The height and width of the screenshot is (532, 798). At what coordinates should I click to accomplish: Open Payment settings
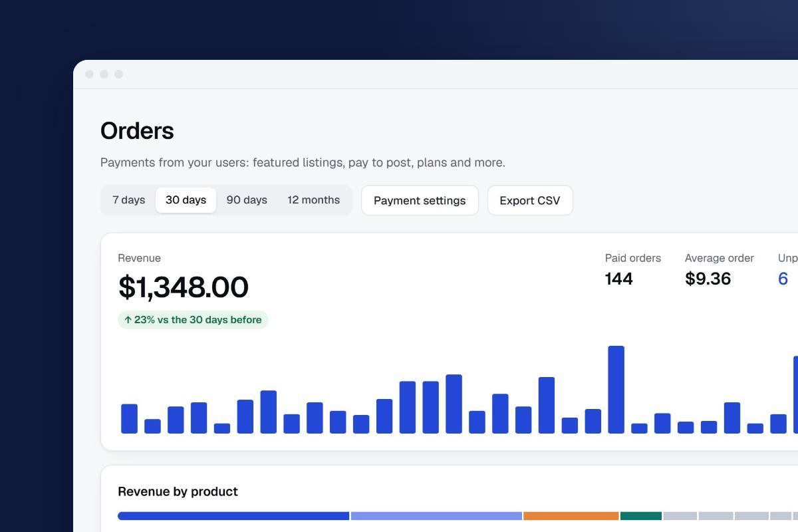point(420,200)
